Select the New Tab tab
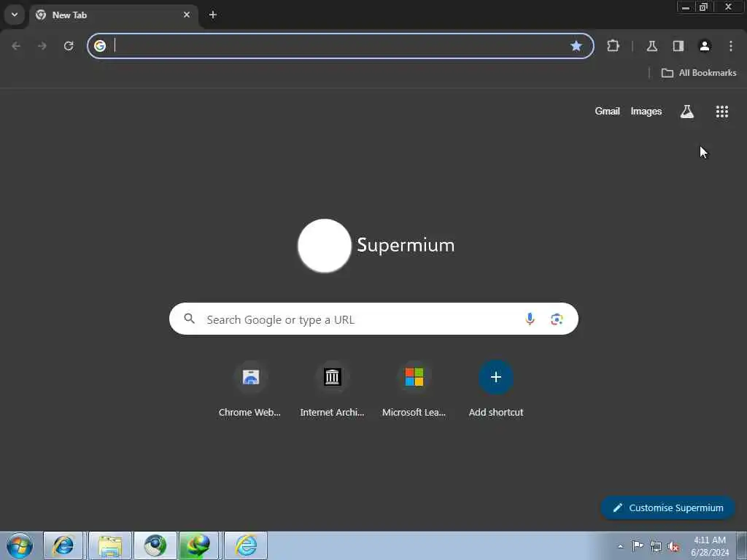 pos(115,15)
